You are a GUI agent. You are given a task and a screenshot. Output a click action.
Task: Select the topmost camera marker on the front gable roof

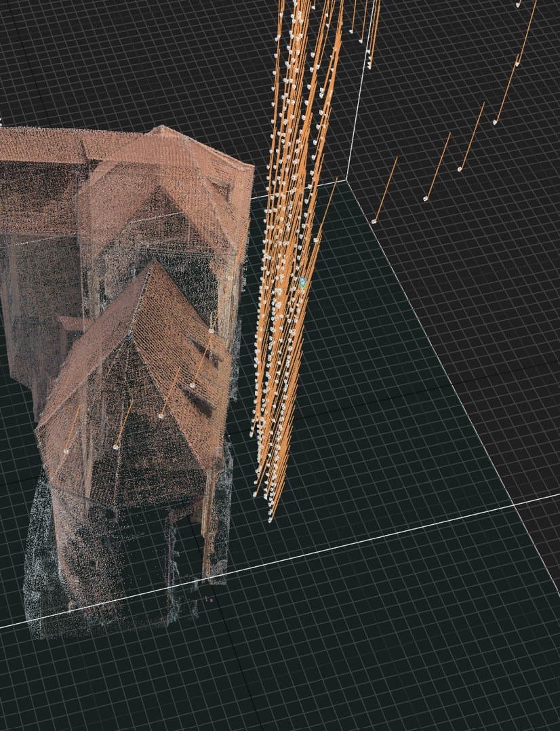pos(212,330)
